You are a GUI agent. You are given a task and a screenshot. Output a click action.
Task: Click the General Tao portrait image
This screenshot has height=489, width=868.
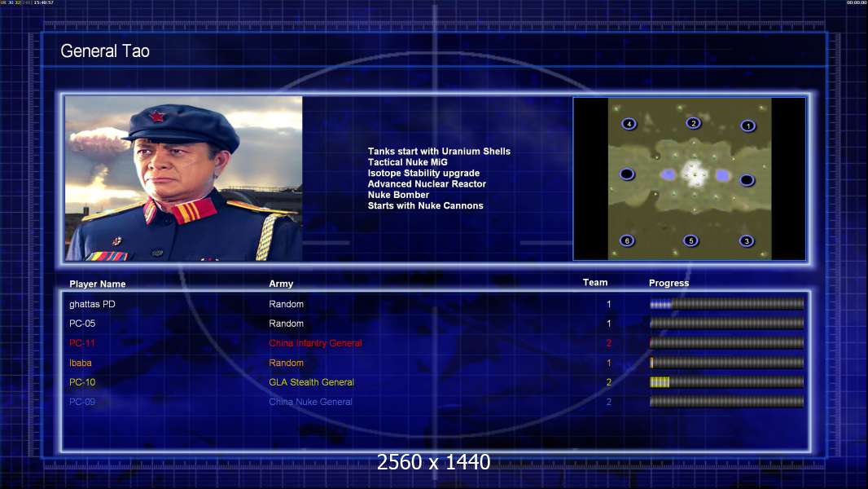pyautogui.click(x=184, y=178)
